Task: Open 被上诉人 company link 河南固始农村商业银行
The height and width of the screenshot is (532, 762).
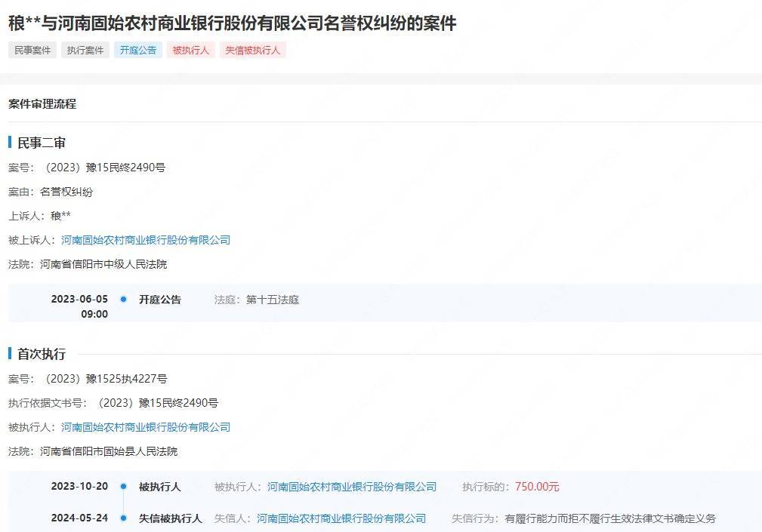Action: pos(146,240)
